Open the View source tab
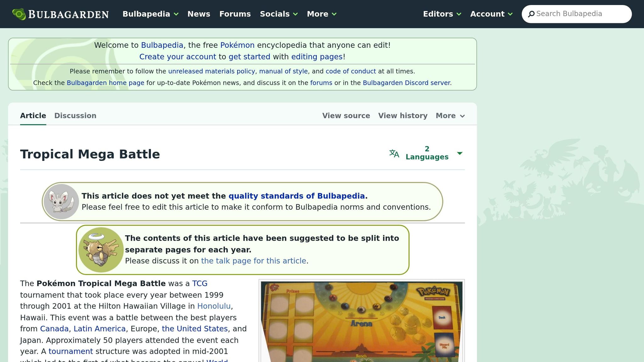This screenshot has width=644, height=362. click(x=346, y=116)
